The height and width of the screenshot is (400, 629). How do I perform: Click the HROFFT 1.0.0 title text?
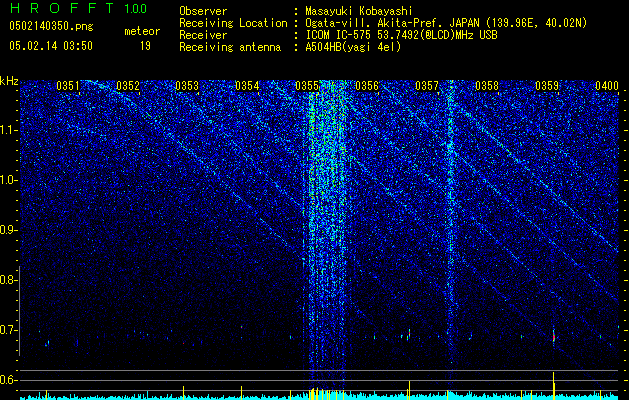[x=78, y=8]
